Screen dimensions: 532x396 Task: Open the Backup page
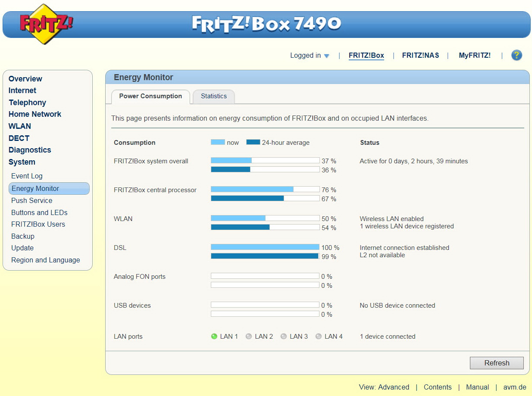pyautogui.click(x=23, y=236)
